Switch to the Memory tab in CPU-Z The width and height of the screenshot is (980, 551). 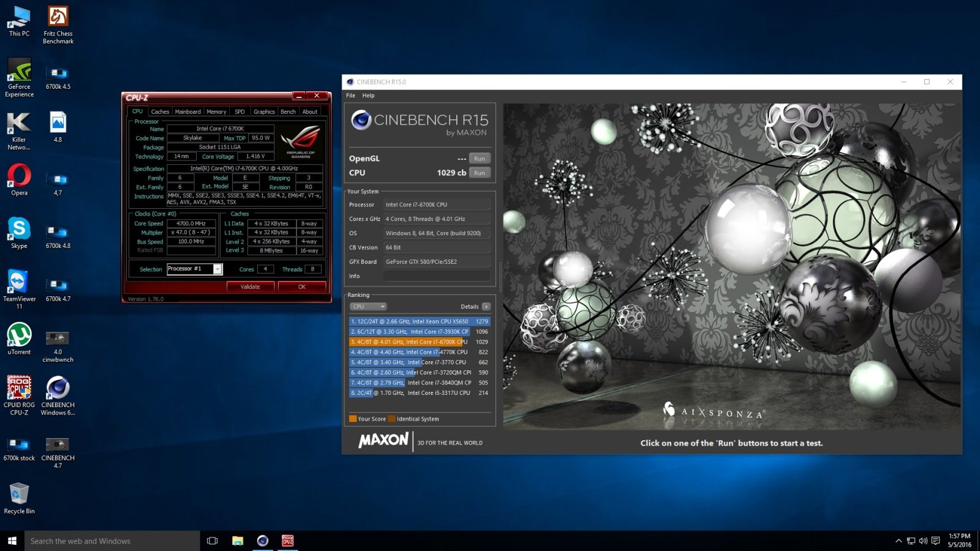click(x=216, y=112)
